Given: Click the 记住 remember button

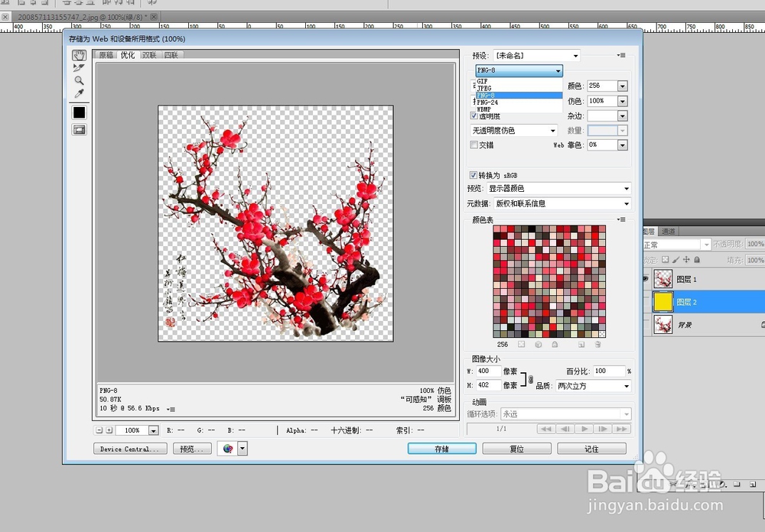Looking at the screenshot, I should (x=592, y=449).
